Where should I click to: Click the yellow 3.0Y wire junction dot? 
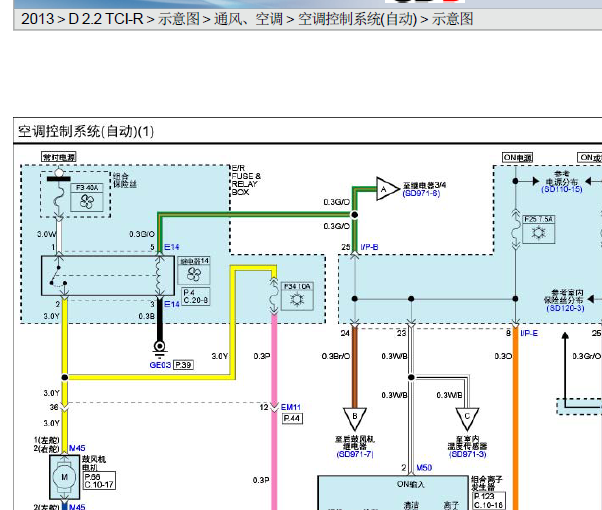[x=64, y=378]
